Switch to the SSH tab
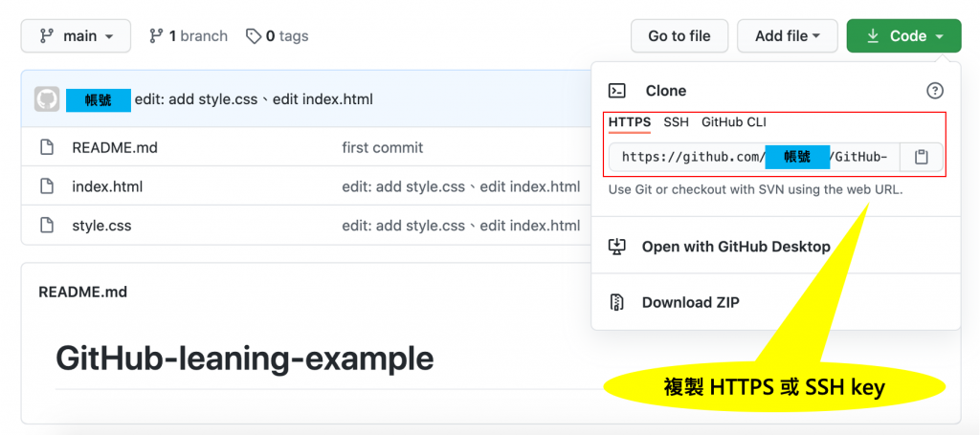Viewport: 980px width, 435px height. (x=677, y=122)
